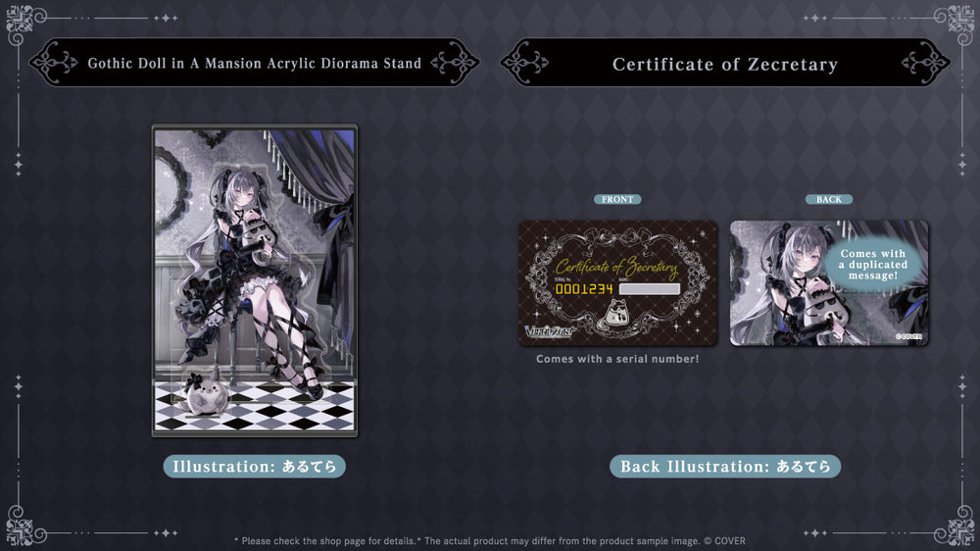Viewport: 980px width, 551px height.
Task: Click the Gothic Doll Acrylic Diorama Stand banner
Action: (x=255, y=64)
